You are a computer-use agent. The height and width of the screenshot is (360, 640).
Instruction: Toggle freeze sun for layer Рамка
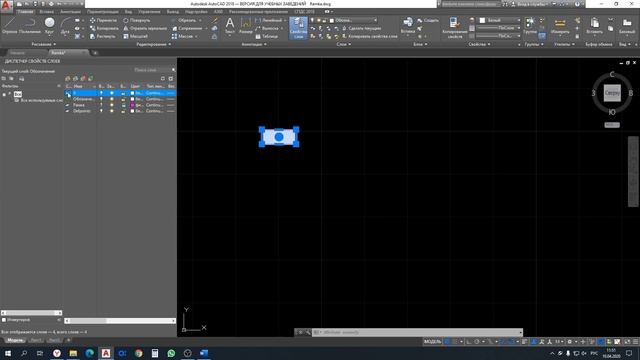pos(111,105)
